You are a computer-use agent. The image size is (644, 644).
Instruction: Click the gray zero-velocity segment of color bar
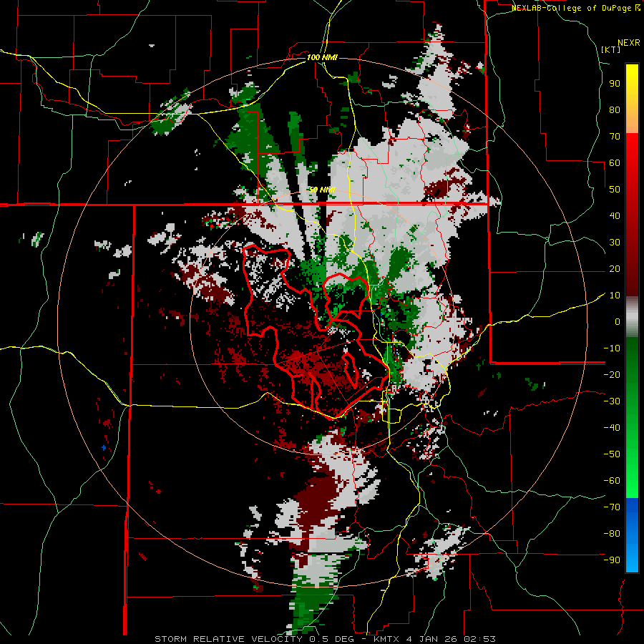tap(632, 317)
